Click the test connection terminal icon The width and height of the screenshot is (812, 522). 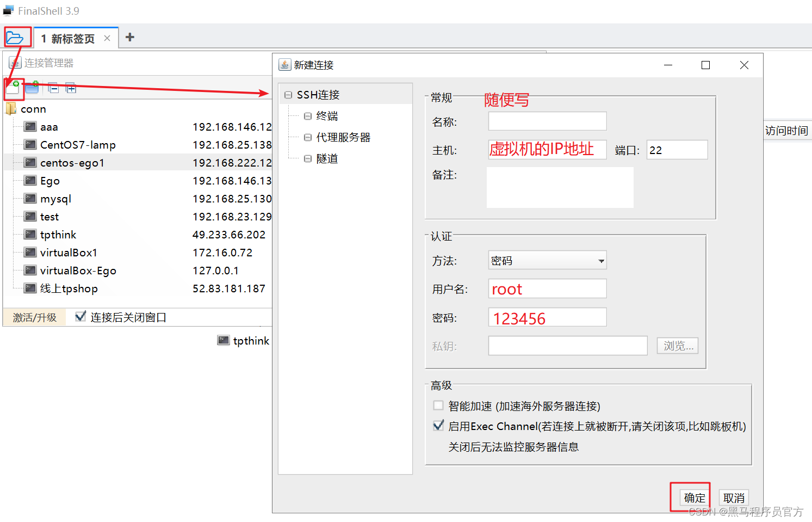pyautogui.click(x=30, y=217)
